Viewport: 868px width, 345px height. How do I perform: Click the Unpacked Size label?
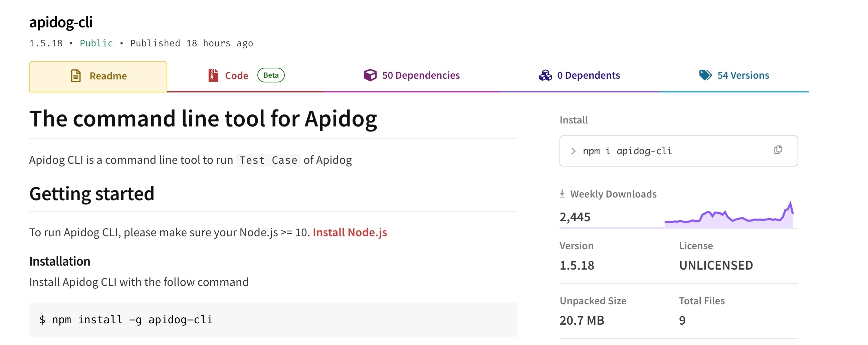593,301
